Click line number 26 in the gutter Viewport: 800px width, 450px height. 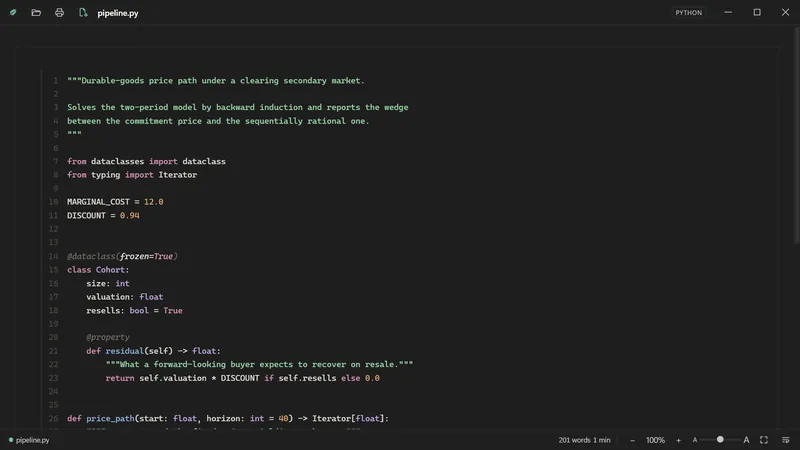[54, 418]
